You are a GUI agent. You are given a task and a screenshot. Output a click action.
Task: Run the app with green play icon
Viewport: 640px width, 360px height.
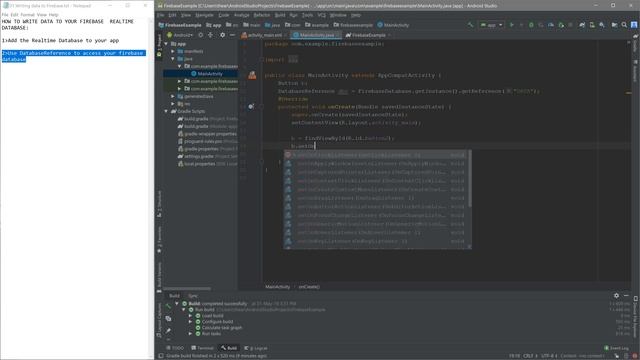[x=511, y=25]
